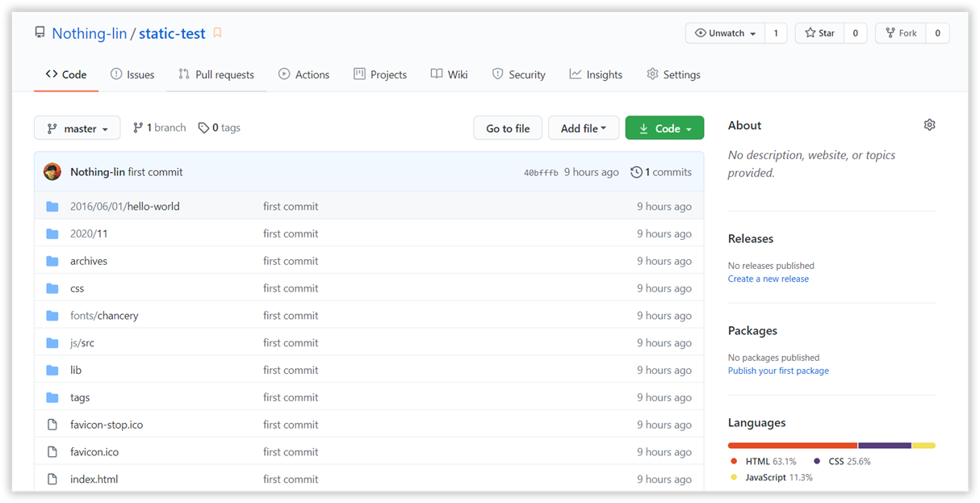Image resolution: width=980 pixels, height=503 pixels.
Task: Click the HTML segment of the language bar
Action: 792,445
